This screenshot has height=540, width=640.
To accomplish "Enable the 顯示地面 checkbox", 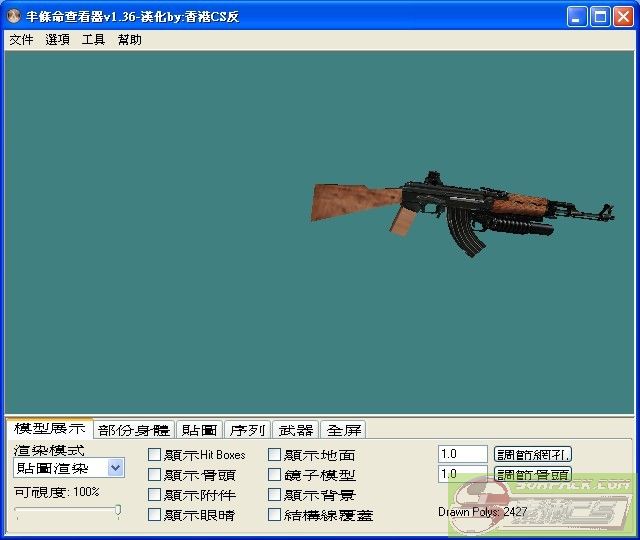I will [x=275, y=455].
